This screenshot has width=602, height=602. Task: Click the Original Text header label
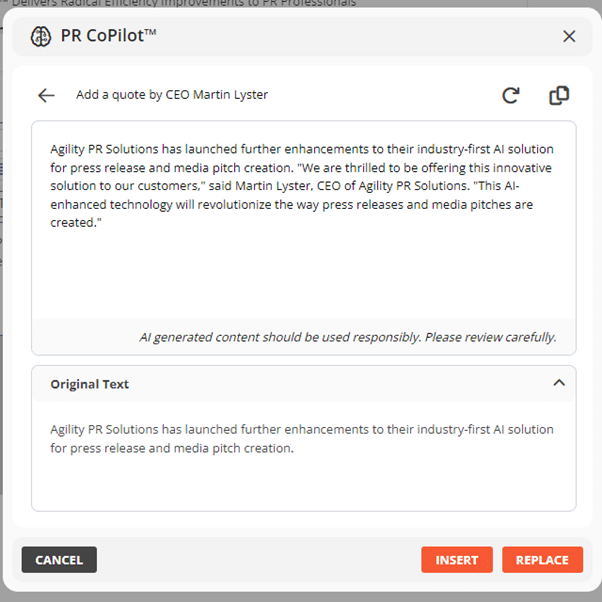[90, 384]
